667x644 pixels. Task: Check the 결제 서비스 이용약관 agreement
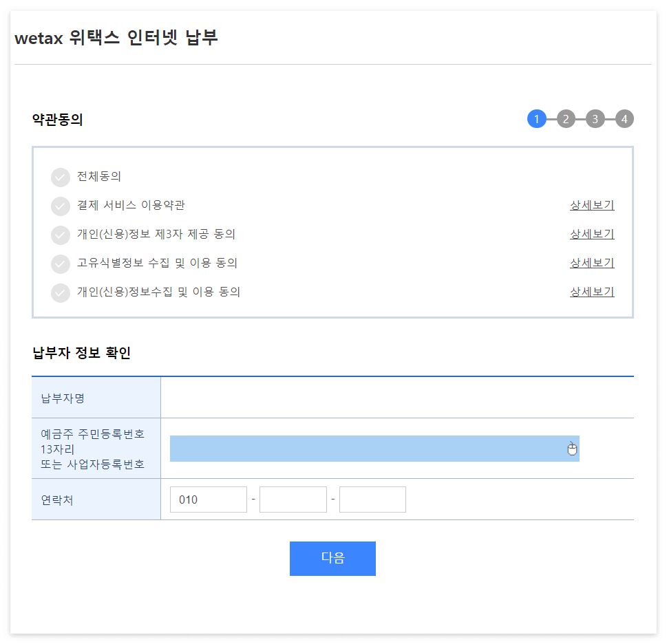pos(60,206)
